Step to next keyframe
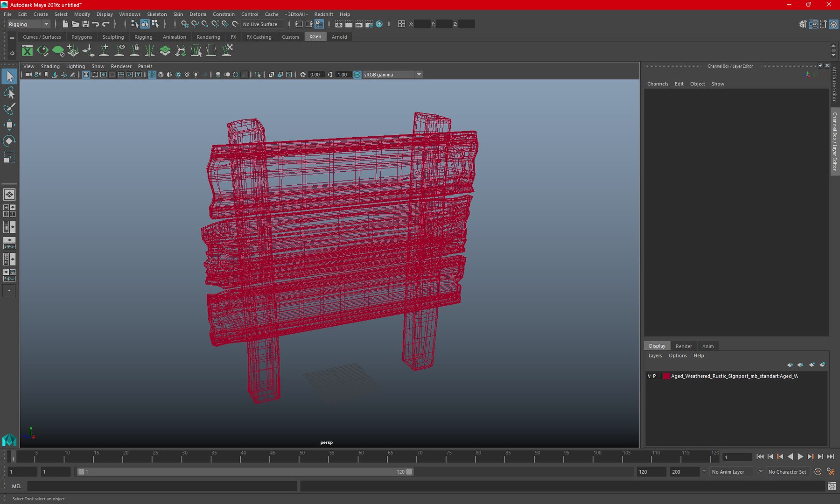 tap(811, 457)
